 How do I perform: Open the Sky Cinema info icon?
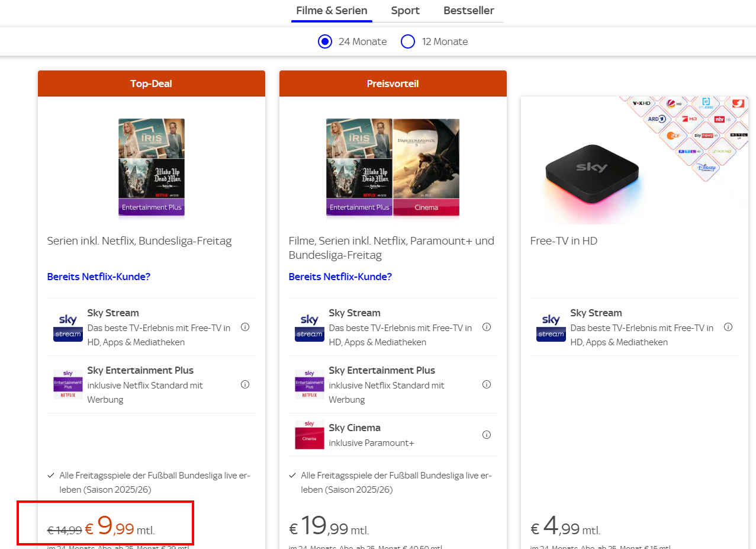pos(487,435)
